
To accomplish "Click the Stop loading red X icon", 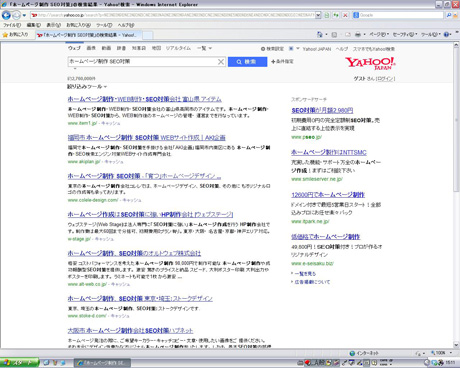I will pyautogui.click(x=345, y=15).
